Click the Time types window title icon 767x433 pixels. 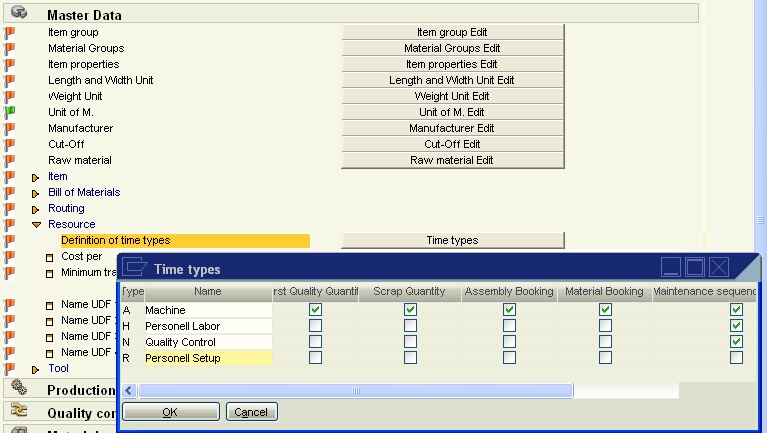(x=134, y=268)
